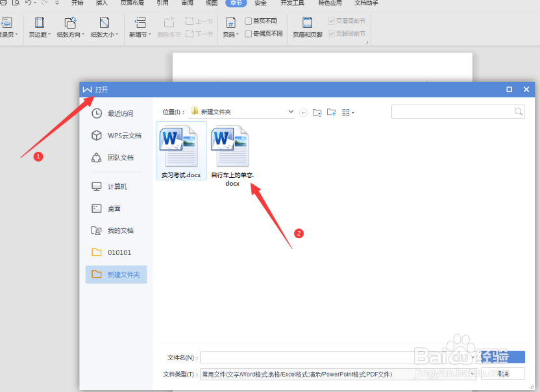
Task: Click the redo icon in quick access toolbar
Action: [44, 3]
